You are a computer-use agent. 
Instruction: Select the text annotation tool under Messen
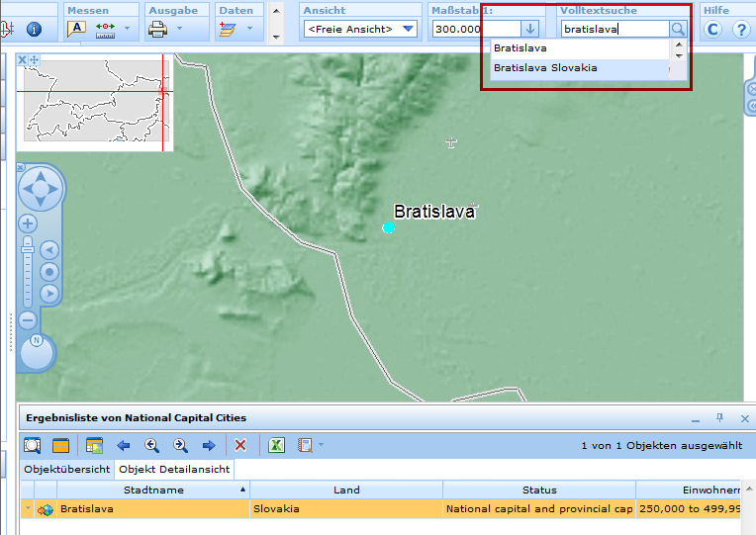click(76, 29)
